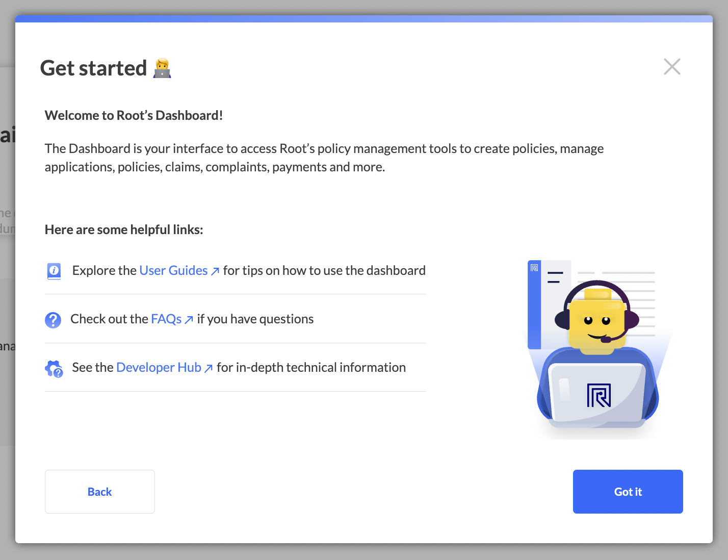Click the external arrow beside User Guides

pyautogui.click(x=215, y=271)
